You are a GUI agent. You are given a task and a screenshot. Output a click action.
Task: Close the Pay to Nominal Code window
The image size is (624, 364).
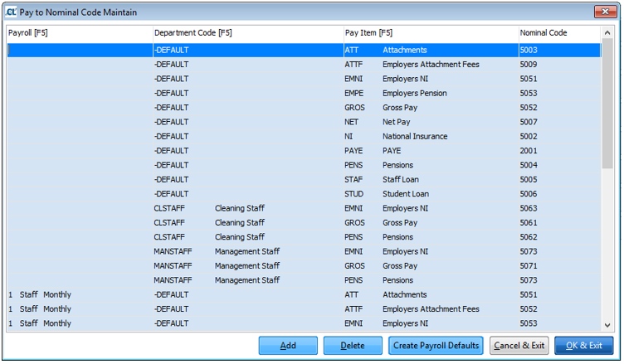tap(604, 12)
